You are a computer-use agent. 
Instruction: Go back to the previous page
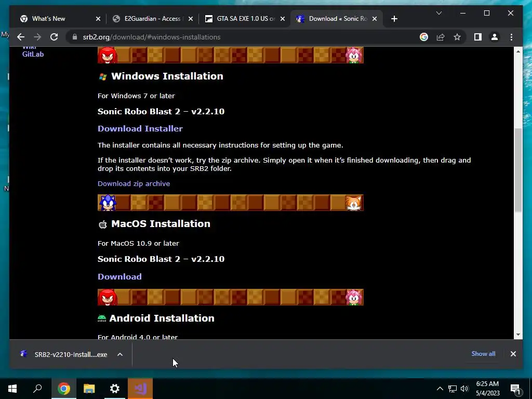pyautogui.click(x=21, y=37)
